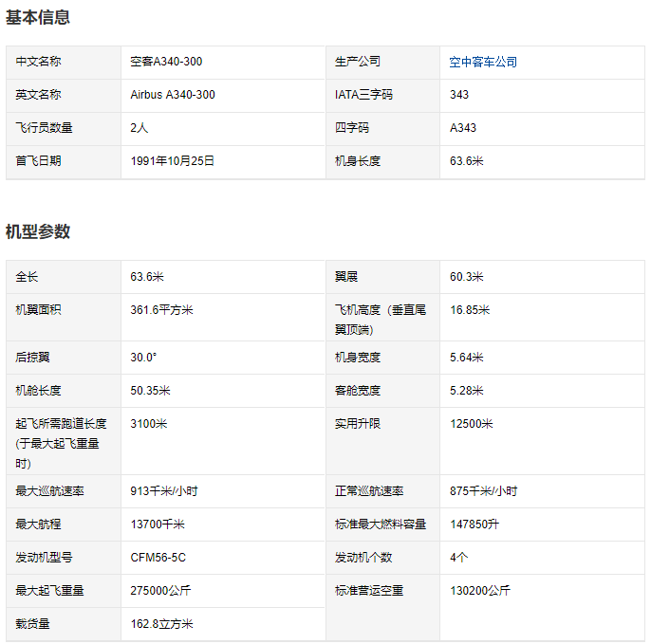Click the IATA三字码 label

pos(363,95)
